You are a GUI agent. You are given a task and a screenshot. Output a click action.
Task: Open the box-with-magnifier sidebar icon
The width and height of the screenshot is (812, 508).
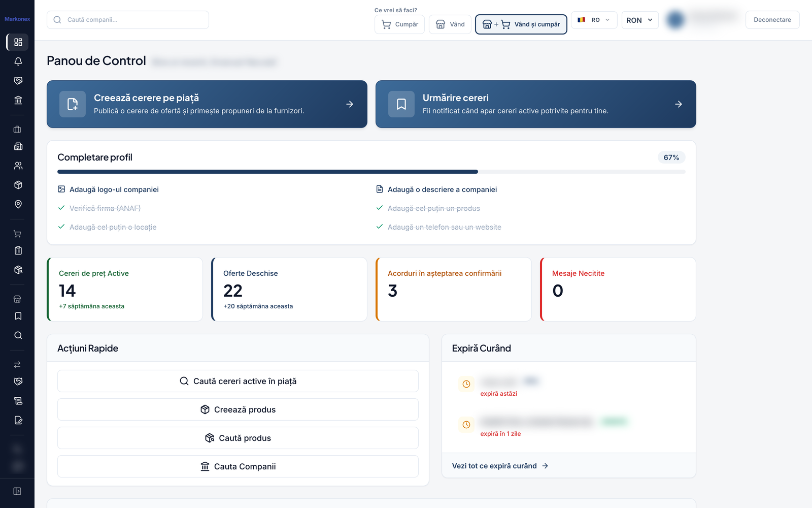[18, 270]
